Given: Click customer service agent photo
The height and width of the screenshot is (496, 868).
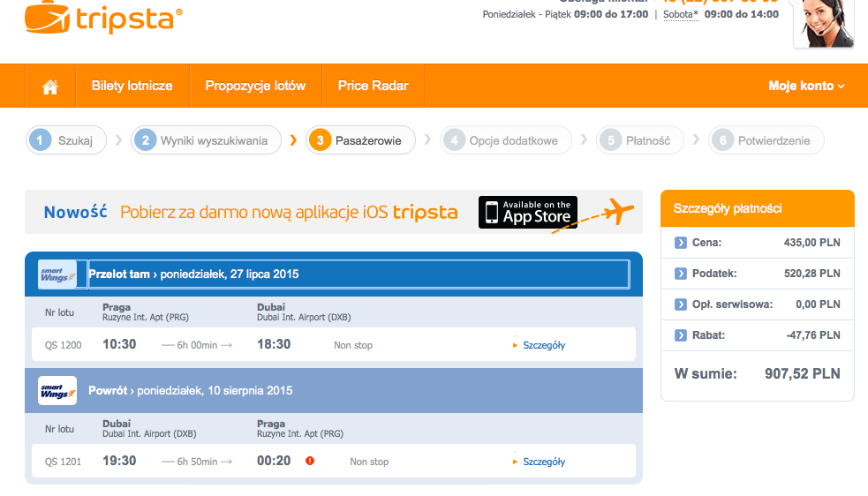Looking at the screenshot, I should click(x=824, y=23).
